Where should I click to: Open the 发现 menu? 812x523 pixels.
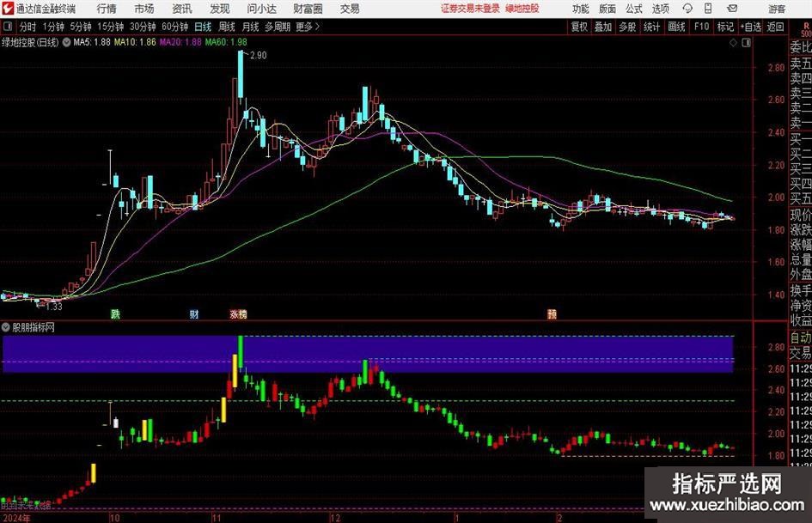pyautogui.click(x=220, y=9)
